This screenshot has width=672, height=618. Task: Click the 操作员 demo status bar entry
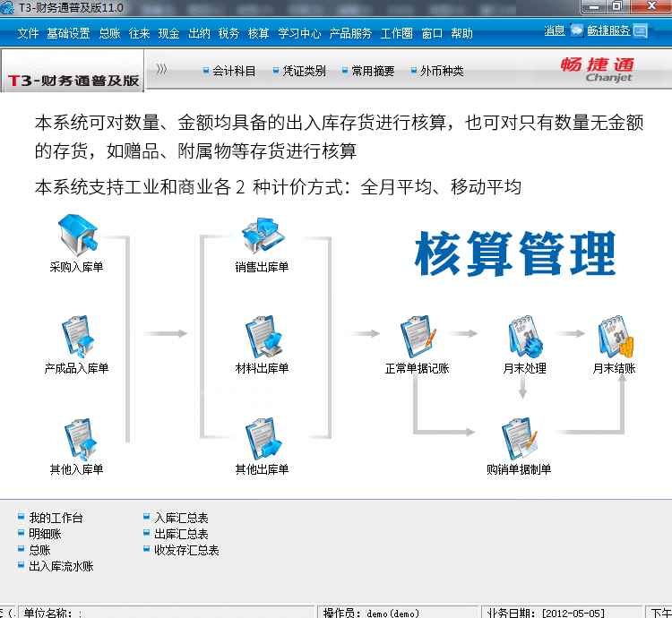pos(398,613)
